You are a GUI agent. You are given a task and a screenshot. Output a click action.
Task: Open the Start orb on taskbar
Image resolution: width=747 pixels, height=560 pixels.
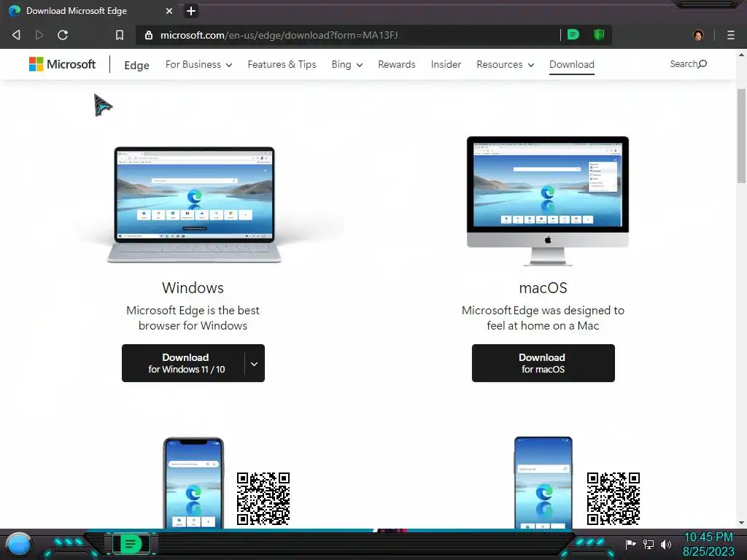[18, 544]
